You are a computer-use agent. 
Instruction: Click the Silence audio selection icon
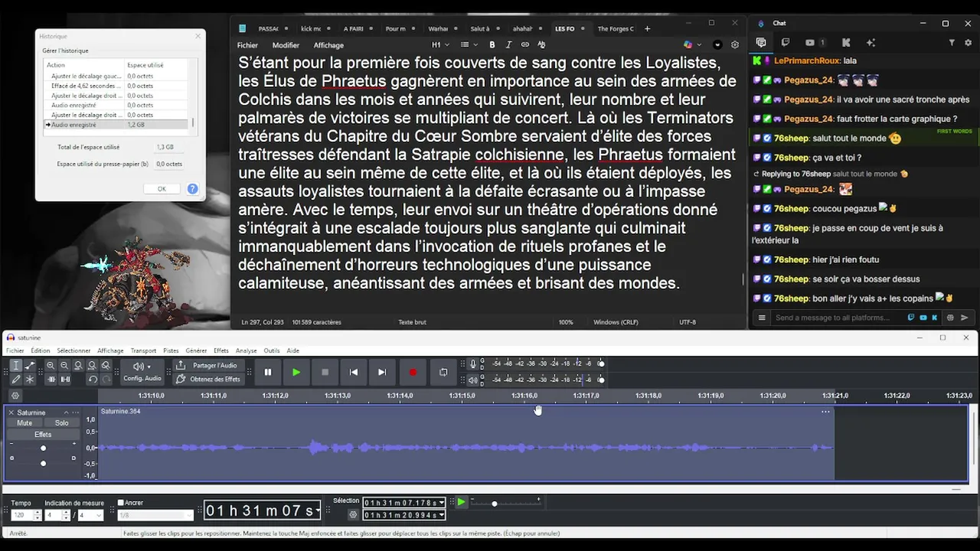coord(65,379)
